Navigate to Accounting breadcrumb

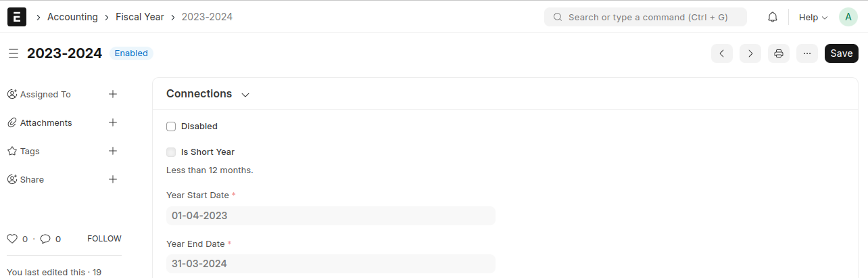(72, 17)
